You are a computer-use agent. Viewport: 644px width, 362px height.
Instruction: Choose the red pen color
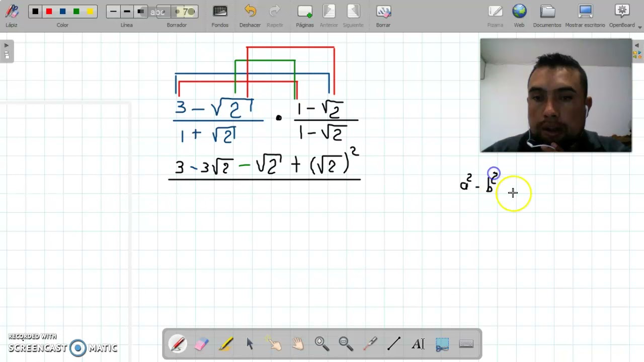tap(49, 12)
